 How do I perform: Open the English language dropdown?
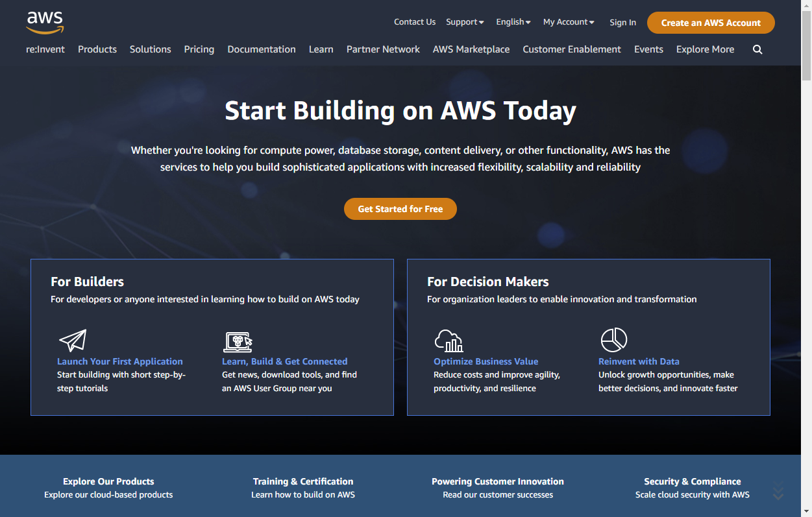tap(513, 22)
